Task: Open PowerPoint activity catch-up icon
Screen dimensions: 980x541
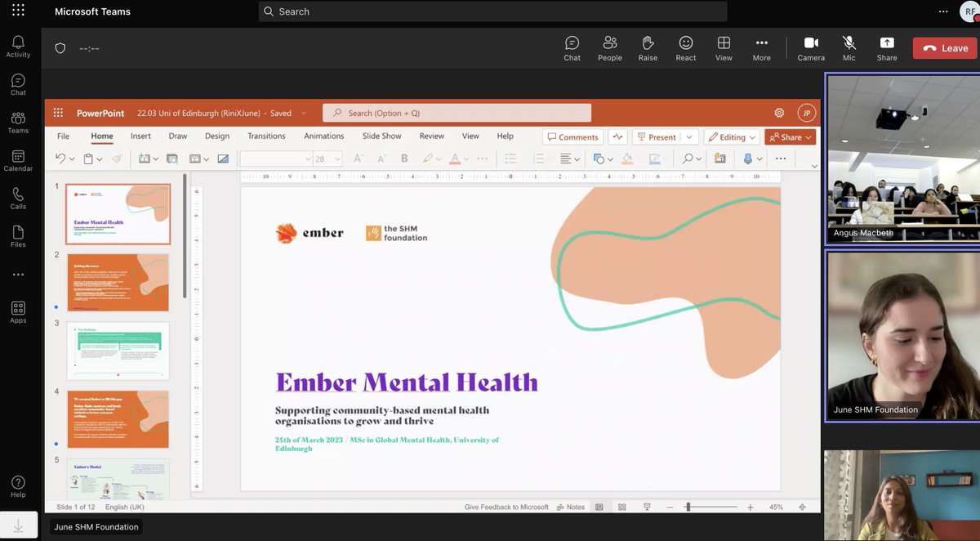Action: (617, 137)
